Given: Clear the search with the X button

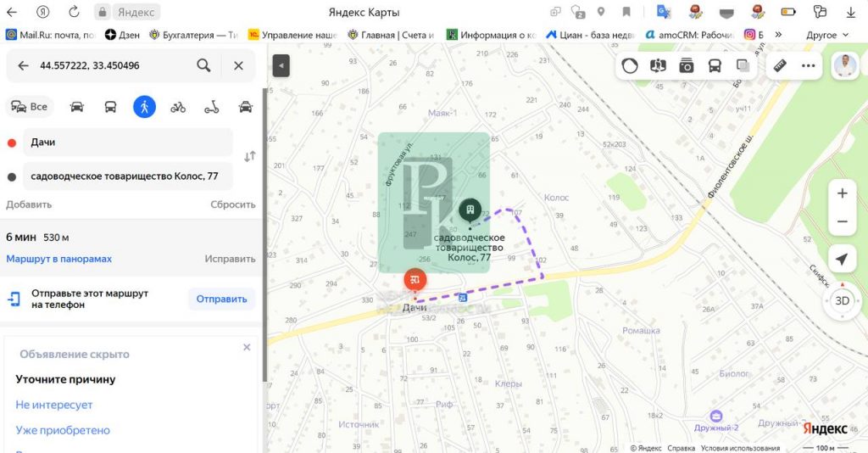Looking at the screenshot, I should (238, 65).
